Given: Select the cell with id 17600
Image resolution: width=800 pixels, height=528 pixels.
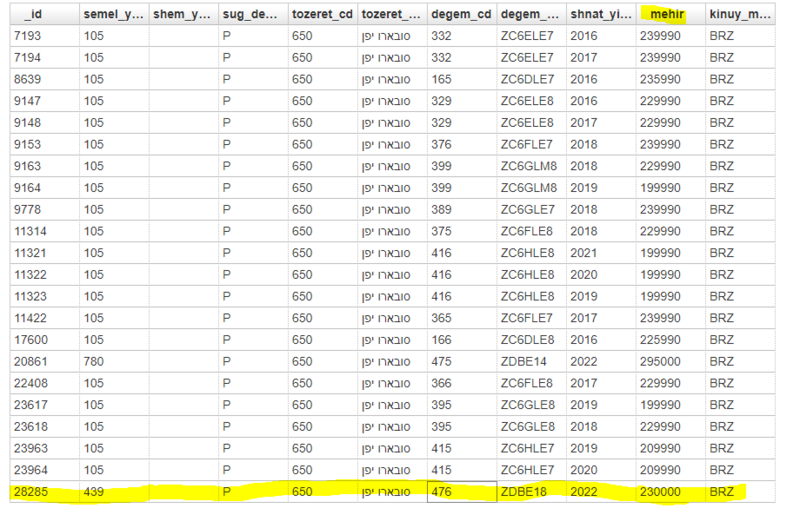Looking at the screenshot, I should [44, 340].
